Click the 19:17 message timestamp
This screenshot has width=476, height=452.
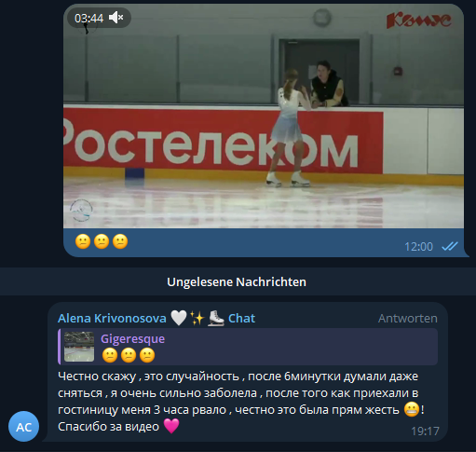coord(425,431)
